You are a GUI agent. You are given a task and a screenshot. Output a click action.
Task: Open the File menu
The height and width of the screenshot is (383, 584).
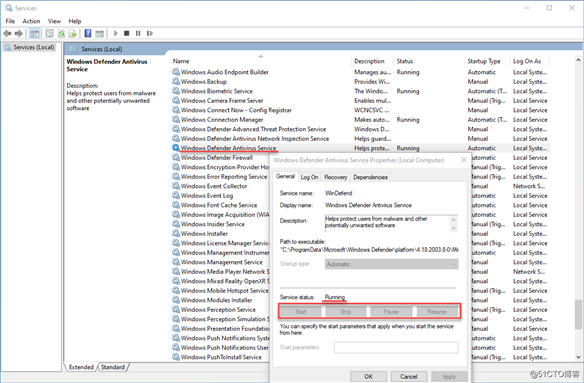(x=10, y=21)
